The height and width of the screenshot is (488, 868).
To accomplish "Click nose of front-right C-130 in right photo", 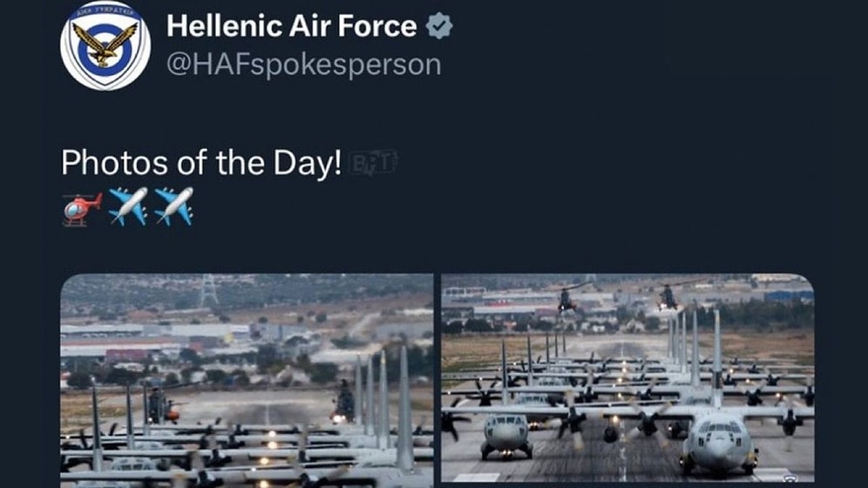I will [x=720, y=449].
